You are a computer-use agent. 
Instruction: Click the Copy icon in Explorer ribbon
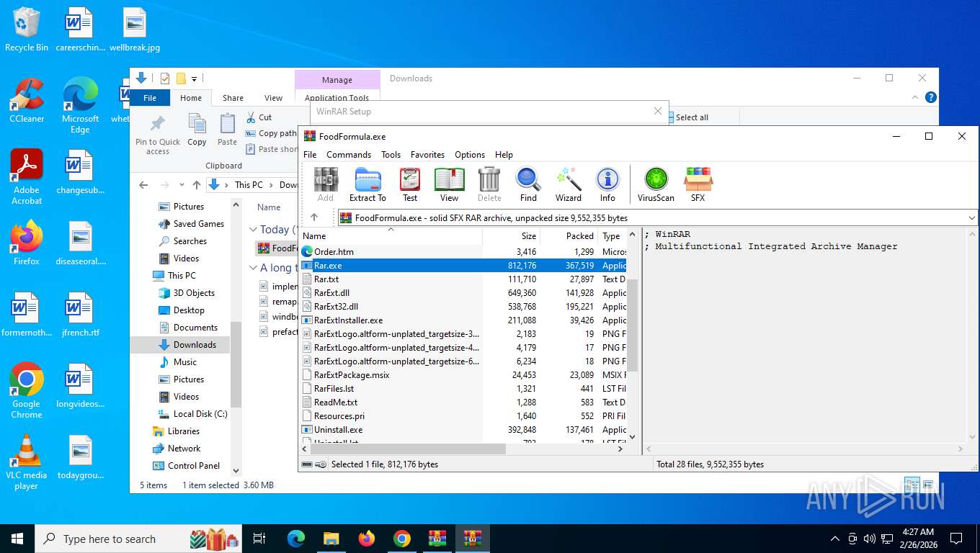[x=197, y=130]
